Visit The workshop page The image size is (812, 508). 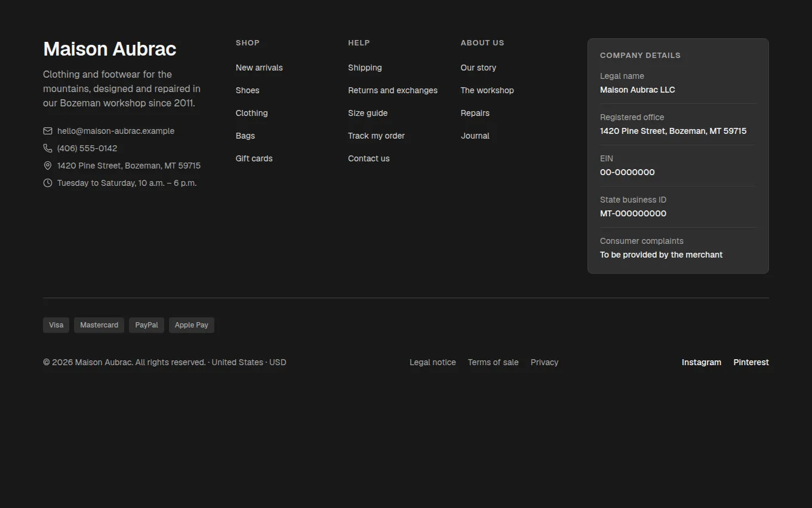(x=487, y=90)
